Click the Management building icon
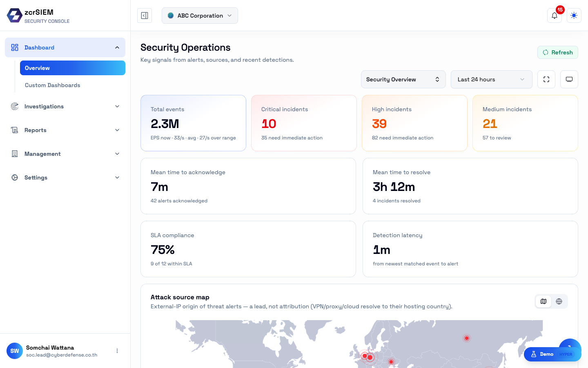588x368 pixels. coord(15,154)
